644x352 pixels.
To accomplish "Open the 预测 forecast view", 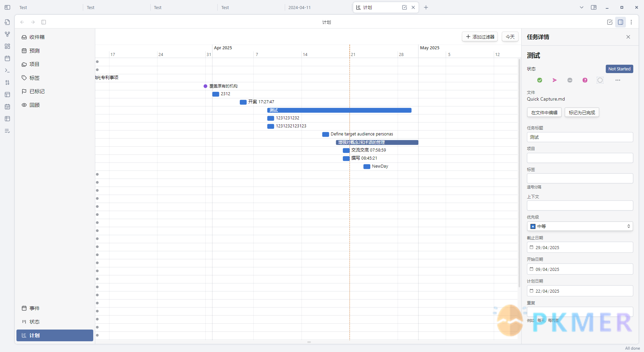I will (55, 51).
